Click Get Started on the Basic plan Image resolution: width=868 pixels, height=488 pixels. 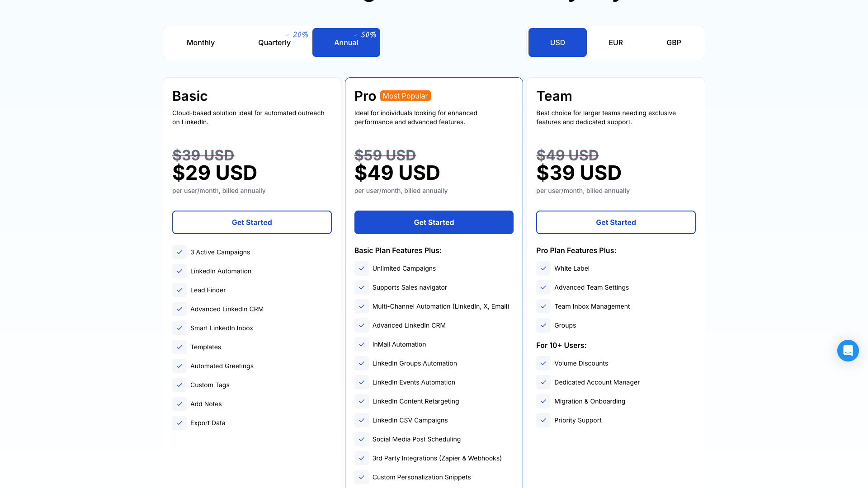click(x=252, y=222)
